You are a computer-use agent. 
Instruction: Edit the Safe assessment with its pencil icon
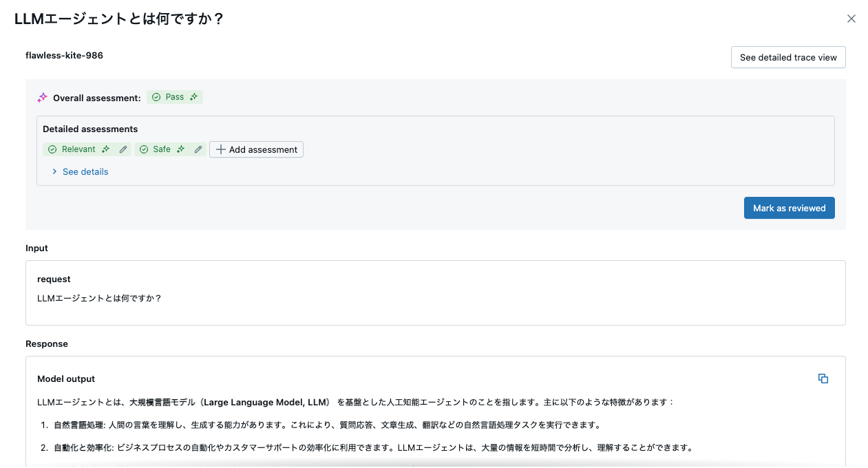click(198, 149)
